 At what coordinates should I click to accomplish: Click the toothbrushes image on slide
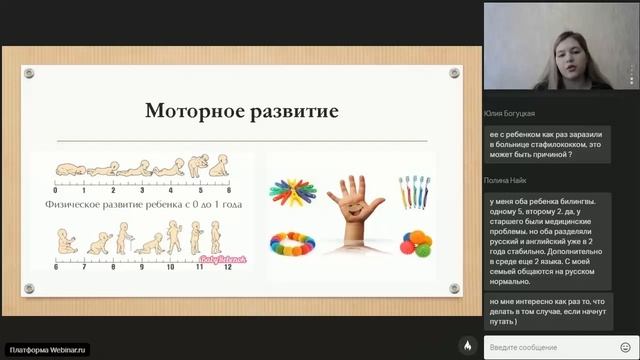pos(414,192)
